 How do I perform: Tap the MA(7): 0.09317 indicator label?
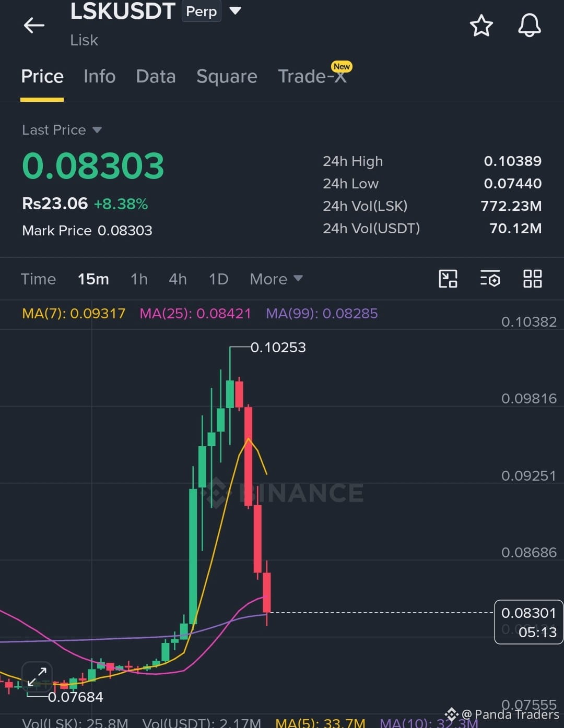74,313
